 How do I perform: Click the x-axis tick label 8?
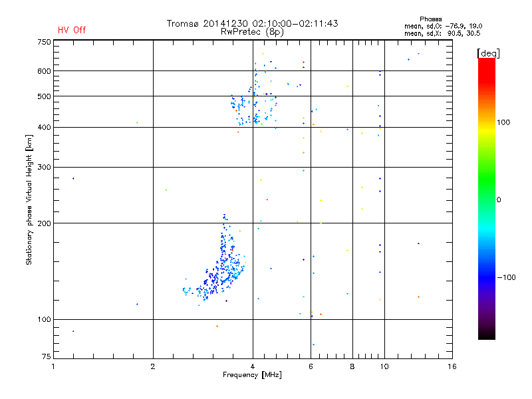coord(352,366)
